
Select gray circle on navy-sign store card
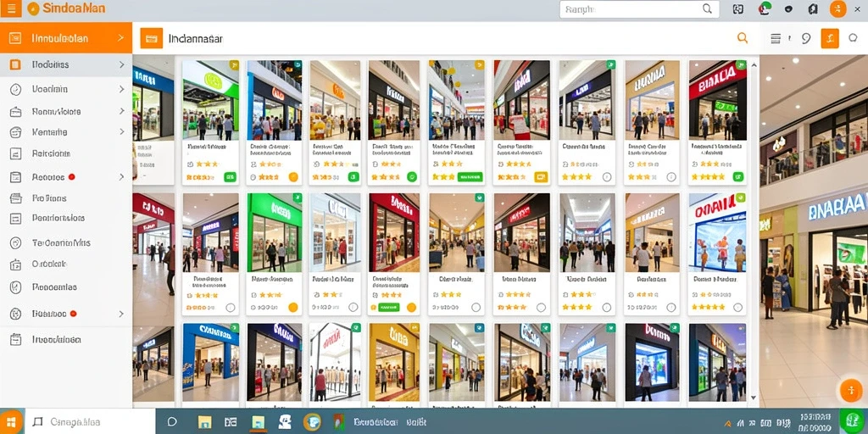tap(607, 177)
